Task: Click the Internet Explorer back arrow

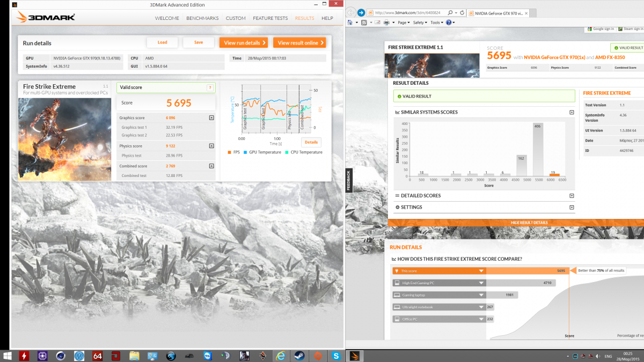Action: click(x=351, y=12)
